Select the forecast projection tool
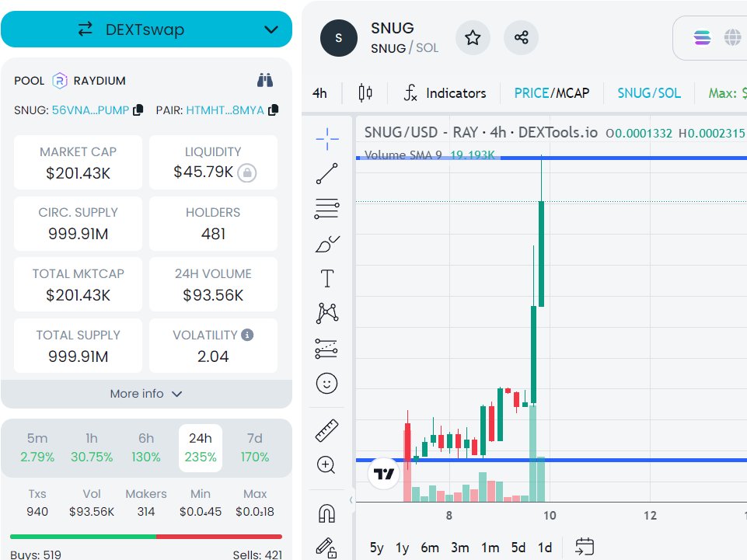Image resolution: width=747 pixels, height=560 pixels. [326, 349]
